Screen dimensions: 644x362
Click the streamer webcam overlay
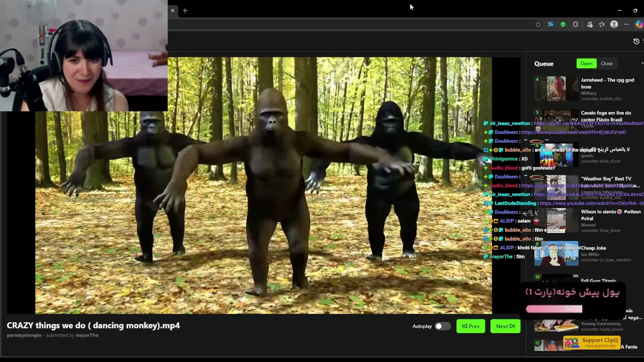(84, 55)
